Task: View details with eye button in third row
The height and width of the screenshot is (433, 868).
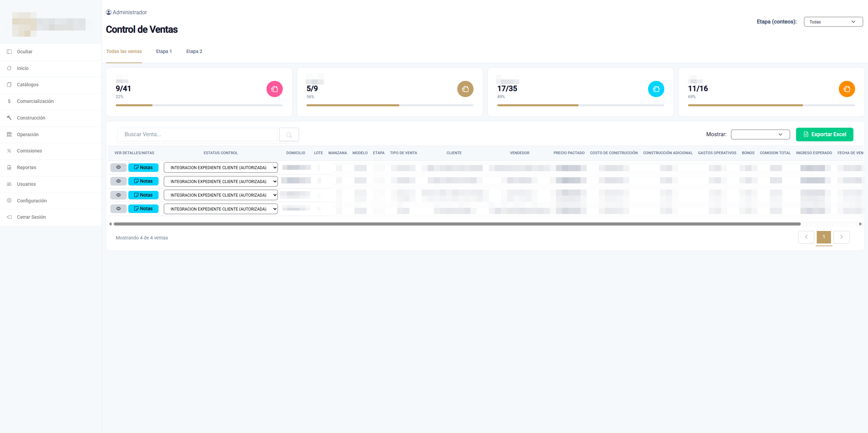Action: pos(118,195)
